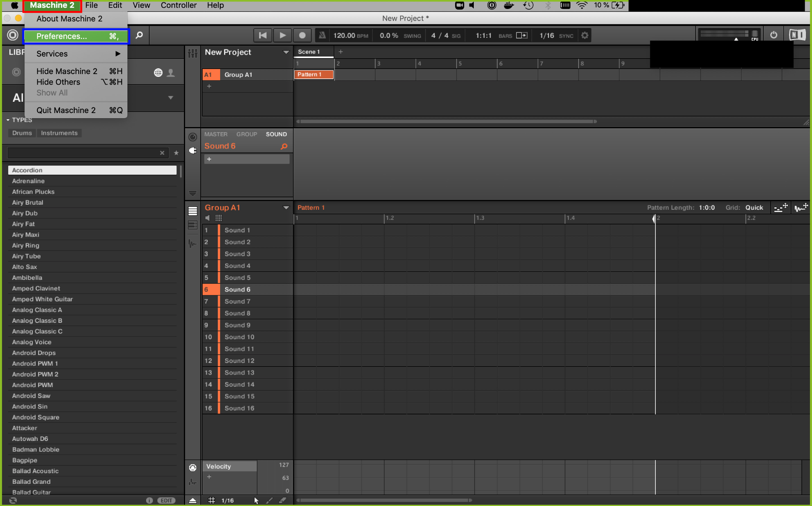Click the EDIT button in browser footer
Screen dimensions: 812x506
pos(166,501)
